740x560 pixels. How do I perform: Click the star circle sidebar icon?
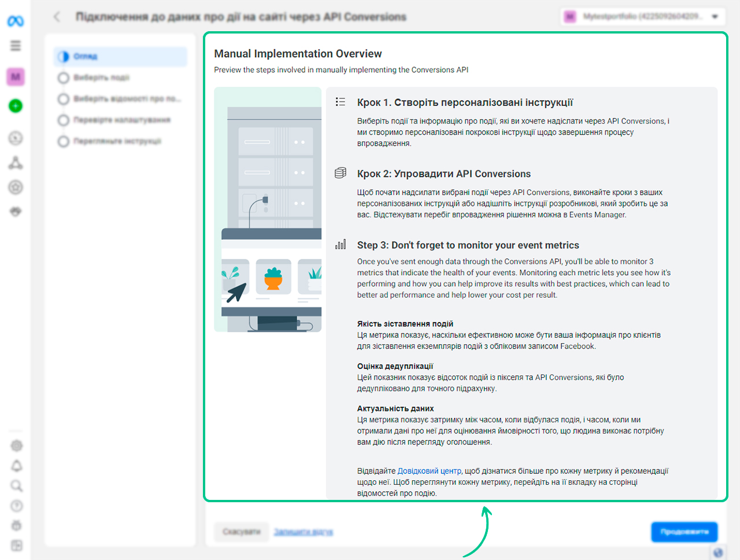pyautogui.click(x=16, y=187)
